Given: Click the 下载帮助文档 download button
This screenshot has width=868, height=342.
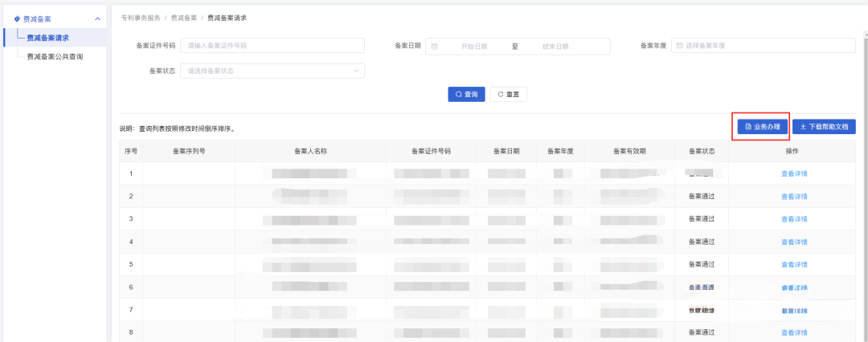Looking at the screenshot, I should (824, 127).
